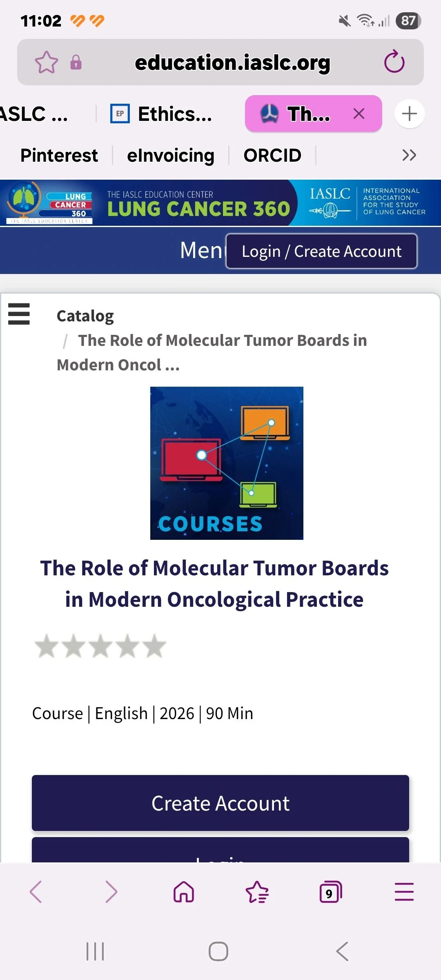Close the active pink tab
The height and width of the screenshot is (980, 441).
(359, 114)
